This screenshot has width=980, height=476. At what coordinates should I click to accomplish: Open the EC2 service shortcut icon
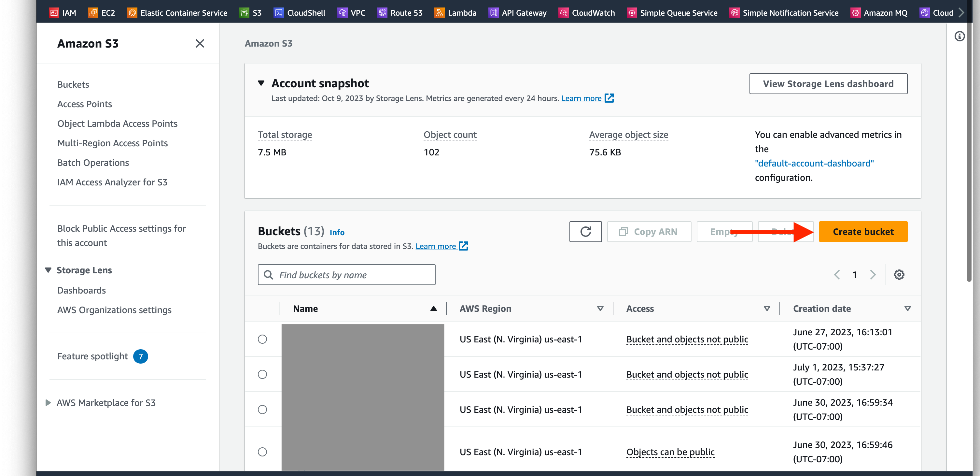(x=93, y=13)
